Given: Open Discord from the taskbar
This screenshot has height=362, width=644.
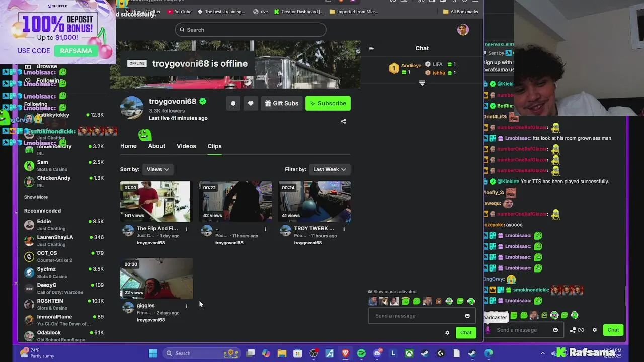Looking at the screenshot, I should (x=377, y=353).
